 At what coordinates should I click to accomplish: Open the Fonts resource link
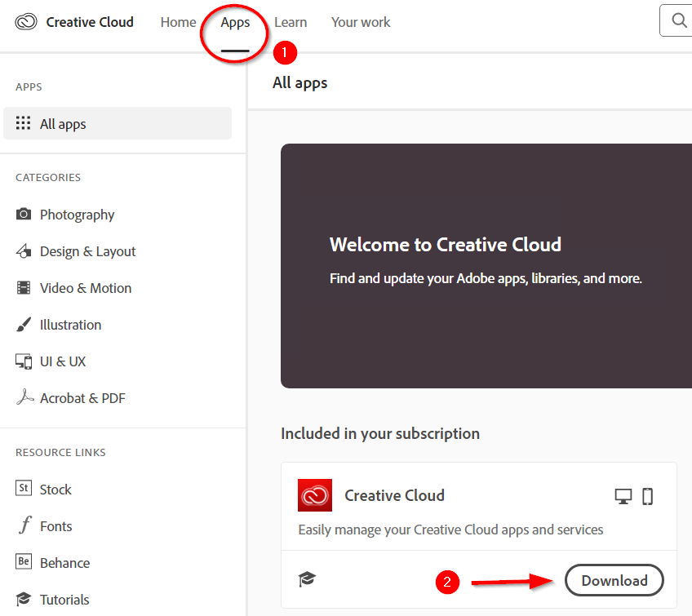pos(56,526)
